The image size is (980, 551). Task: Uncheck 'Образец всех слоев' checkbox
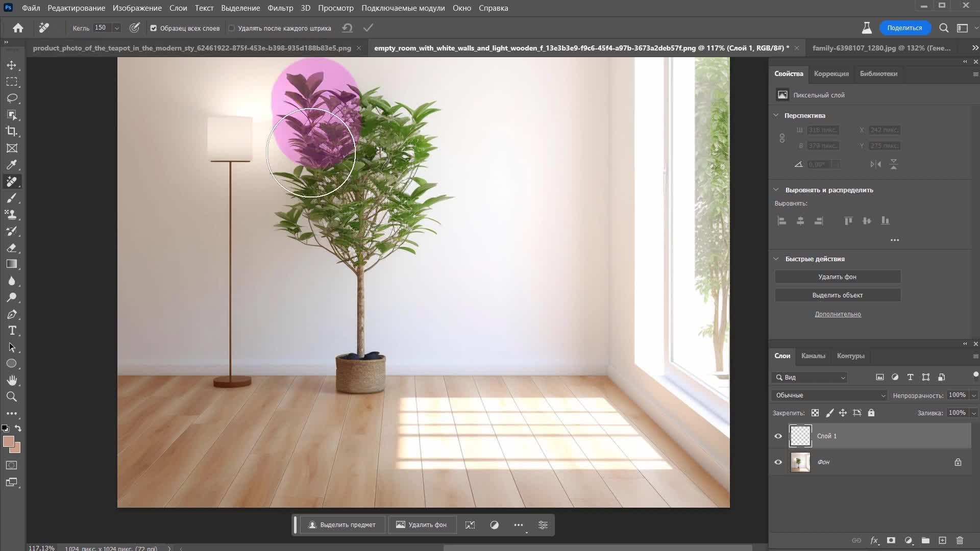154,28
